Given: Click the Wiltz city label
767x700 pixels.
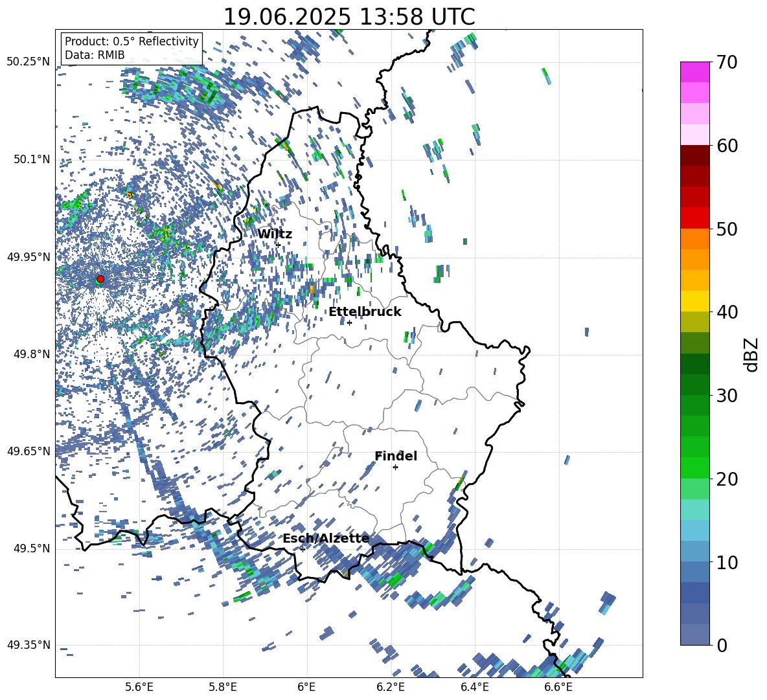Looking at the screenshot, I should 275,234.
